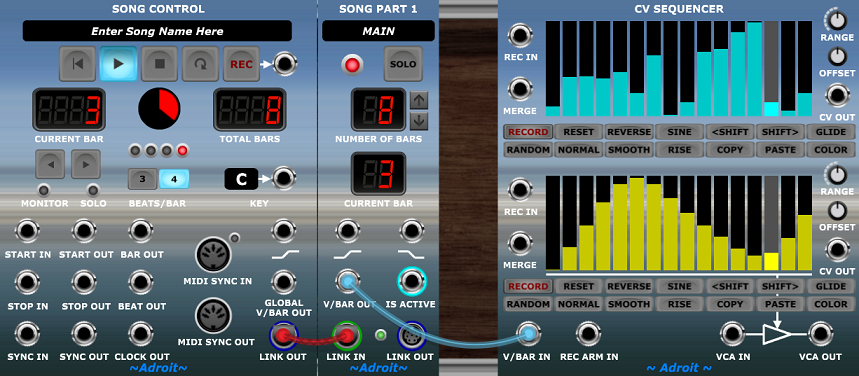The height and width of the screenshot is (376, 859).
Task: Click the previous-part left arrow above MONITOR
Action: point(50,164)
